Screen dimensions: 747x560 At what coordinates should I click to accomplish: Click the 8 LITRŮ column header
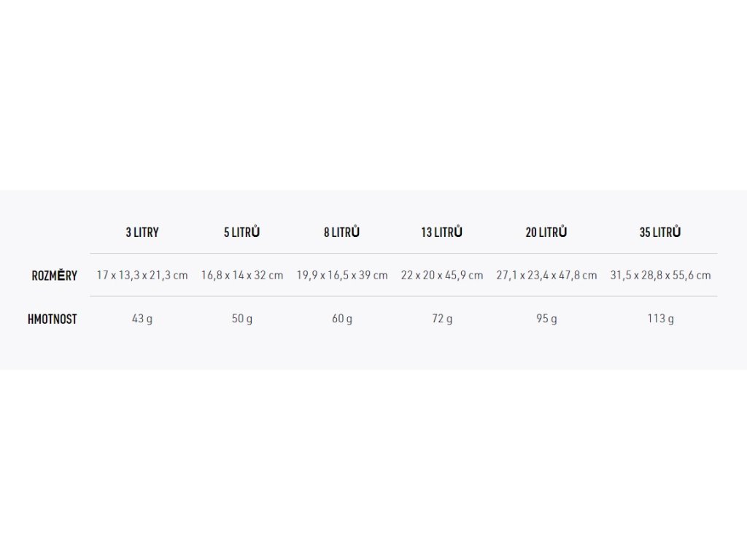(x=341, y=232)
